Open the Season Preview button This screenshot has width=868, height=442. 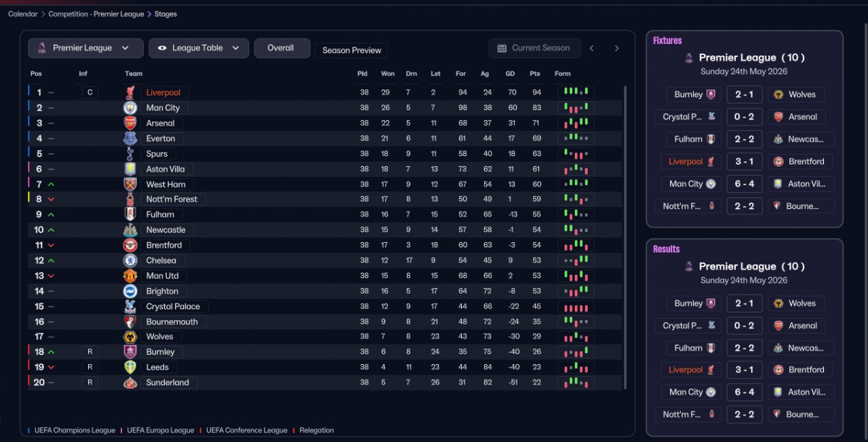click(x=352, y=50)
